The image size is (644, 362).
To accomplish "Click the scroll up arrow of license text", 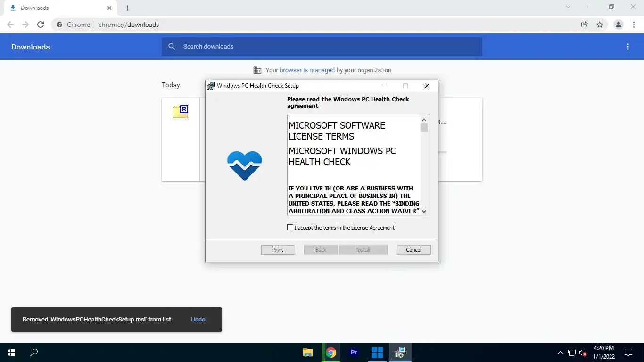I will tap(424, 120).
